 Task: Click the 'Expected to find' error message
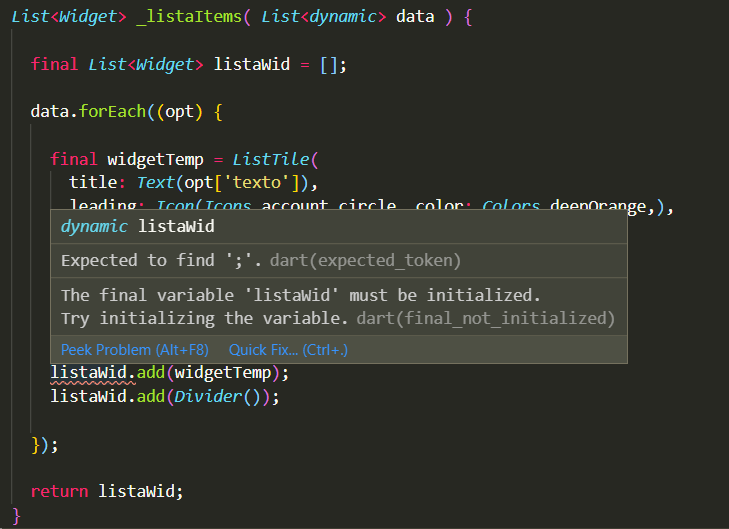click(161, 260)
